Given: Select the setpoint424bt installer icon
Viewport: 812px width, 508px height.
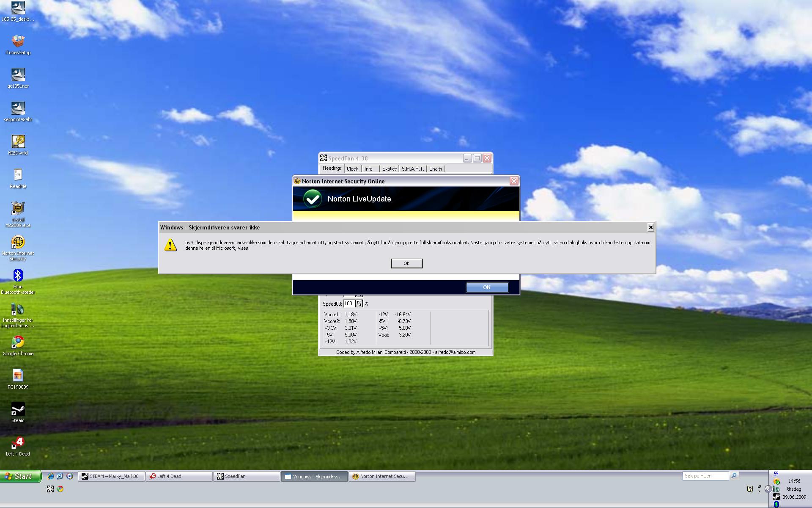Looking at the screenshot, I should (x=18, y=111).
